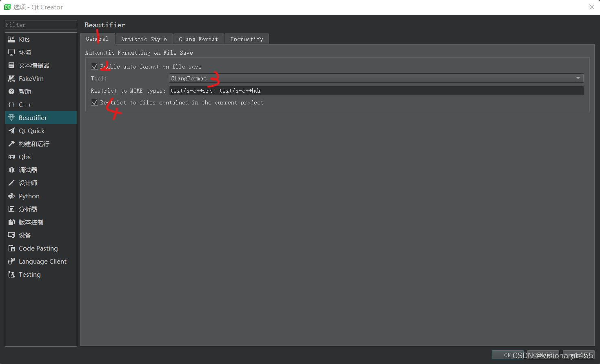Viewport: 600px width, 364px height.
Task: Click the Restrict to MIME types label
Action: click(128, 91)
